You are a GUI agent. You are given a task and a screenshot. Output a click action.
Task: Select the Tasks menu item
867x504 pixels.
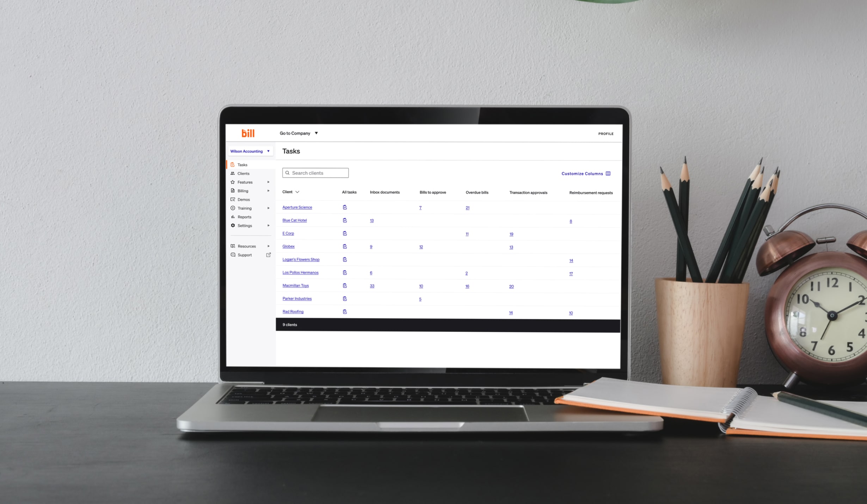242,164
